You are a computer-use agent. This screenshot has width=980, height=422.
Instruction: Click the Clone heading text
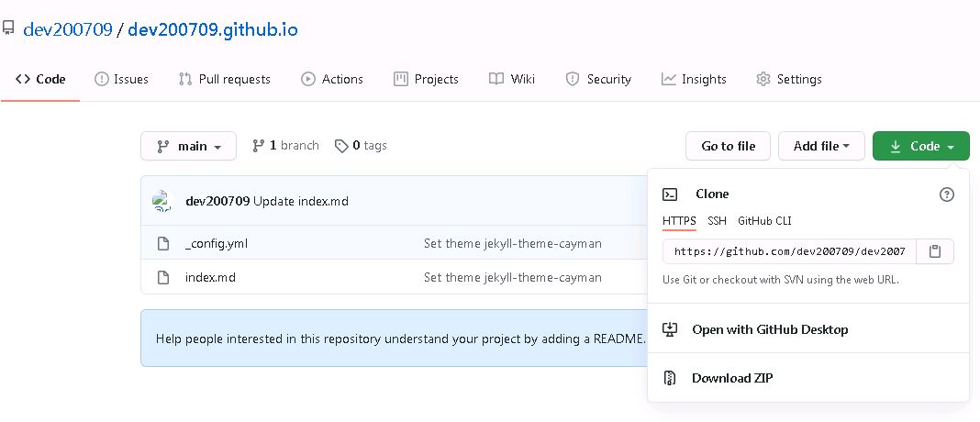[x=712, y=194]
